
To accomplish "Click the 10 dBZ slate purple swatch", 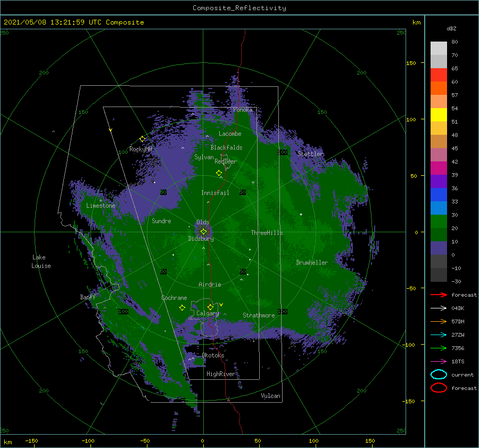I will (x=439, y=248).
